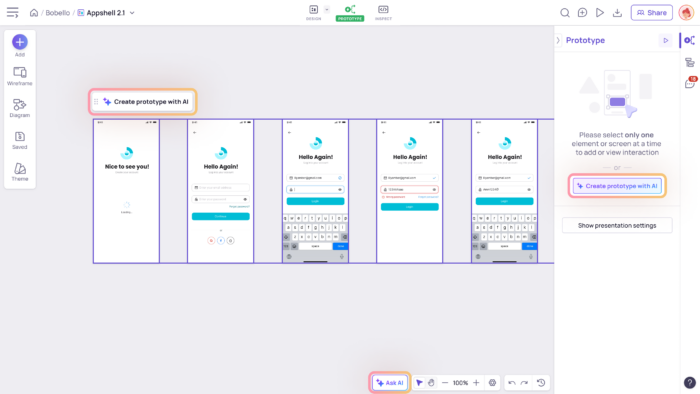Open the Saved items panel

tap(20, 141)
